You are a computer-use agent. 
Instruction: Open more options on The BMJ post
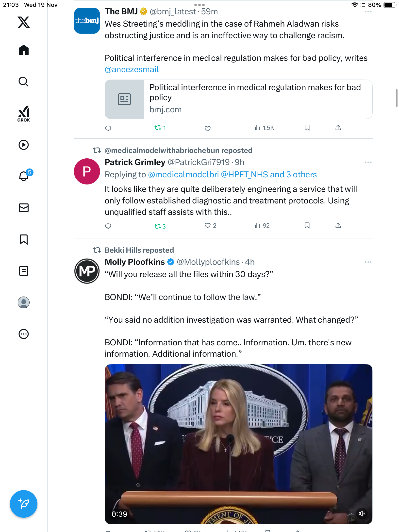coord(368,12)
